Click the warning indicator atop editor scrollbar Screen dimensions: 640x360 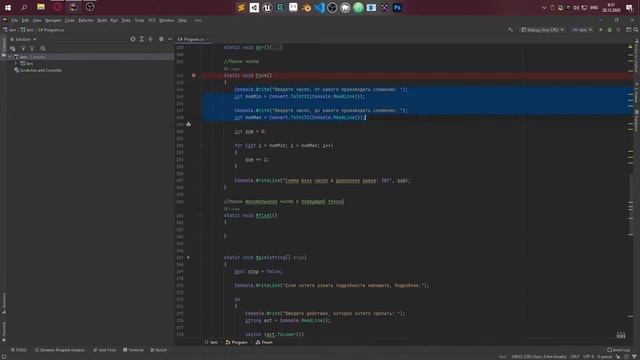click(630, 47)
